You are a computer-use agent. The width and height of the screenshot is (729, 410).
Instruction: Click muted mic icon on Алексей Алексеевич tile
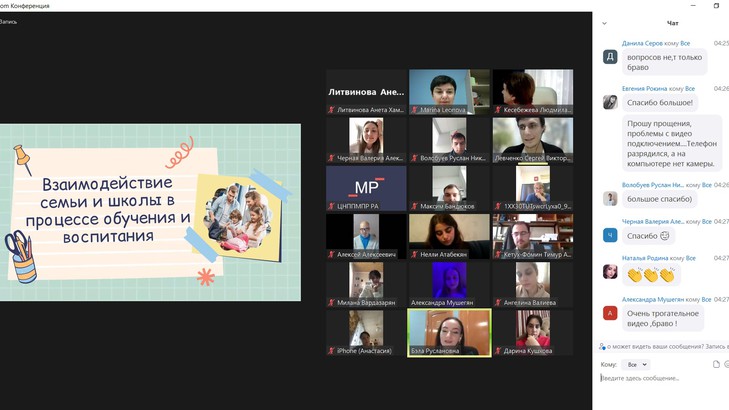pyautogui.click(x=331, y=254)
